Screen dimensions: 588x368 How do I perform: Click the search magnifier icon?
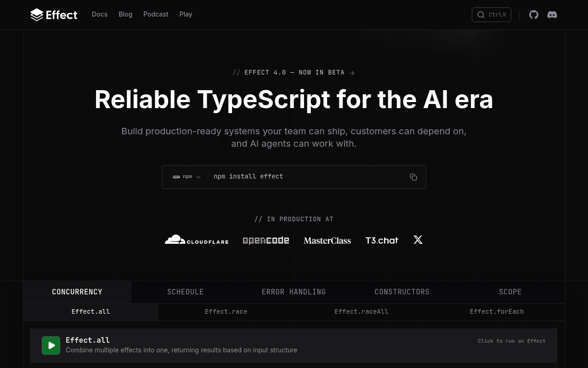[x=481, y=15]
